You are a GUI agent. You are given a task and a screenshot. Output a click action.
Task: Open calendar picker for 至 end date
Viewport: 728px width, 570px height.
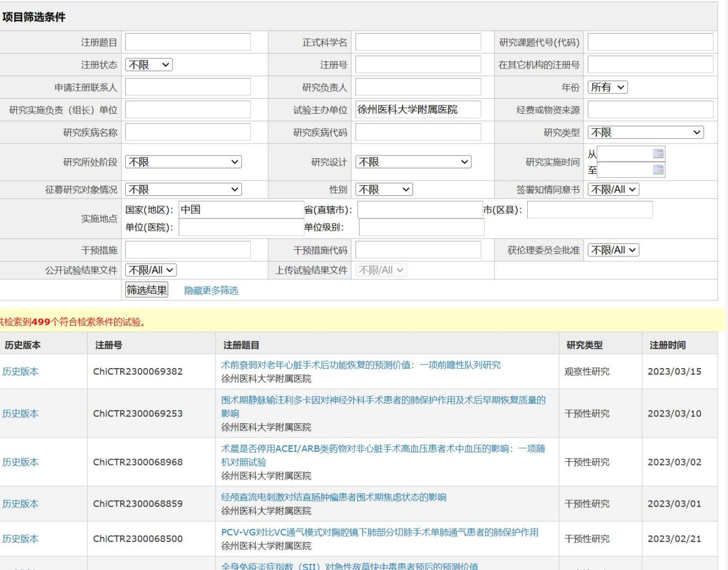click(658, 170)
